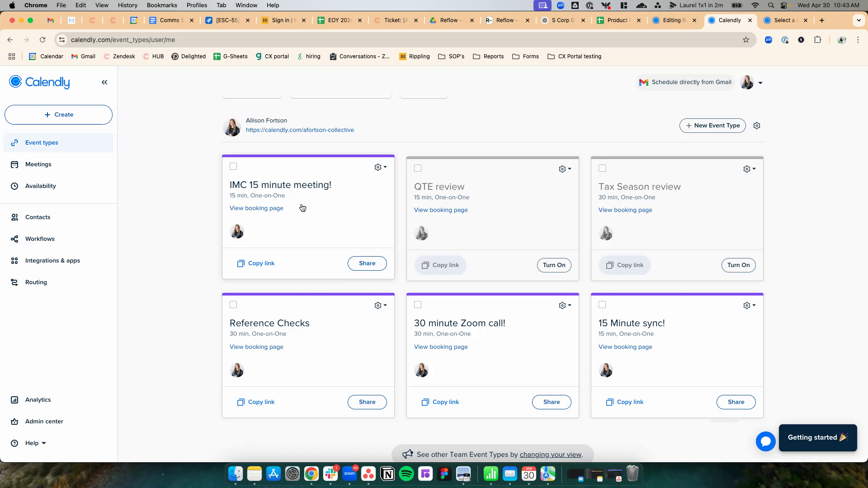This screenshot has height=488, width=868.
Task: Expand gear dropdown on QTE review card
Action: [565, 169]
